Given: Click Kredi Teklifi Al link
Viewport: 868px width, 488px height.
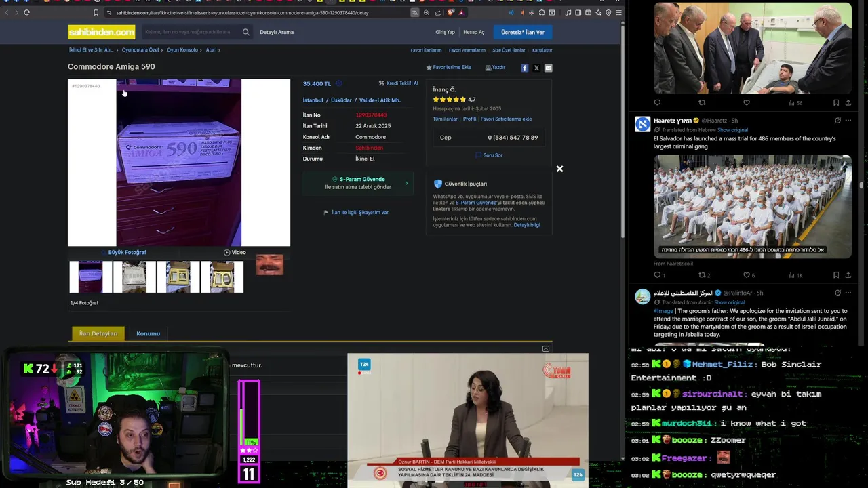Looking at the screenshot, I should point(398,83).
